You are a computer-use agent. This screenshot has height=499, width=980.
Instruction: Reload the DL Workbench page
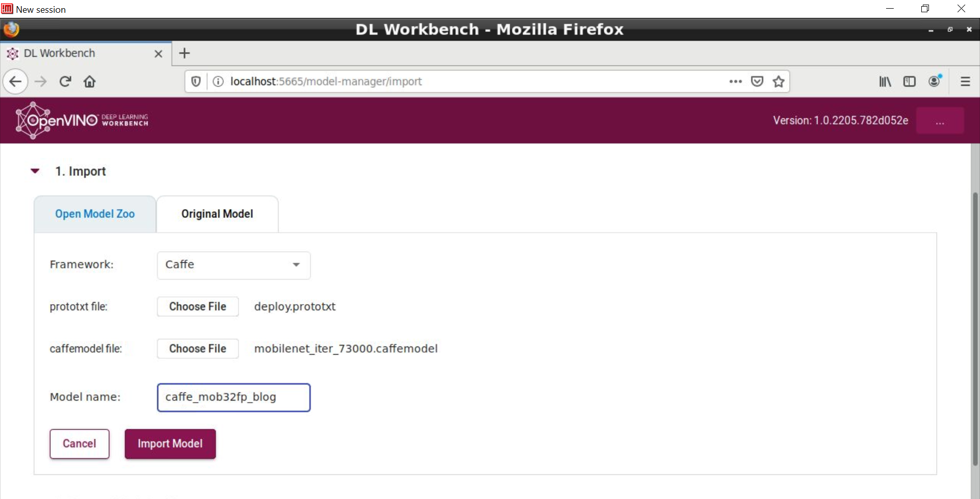coord(65,82)
